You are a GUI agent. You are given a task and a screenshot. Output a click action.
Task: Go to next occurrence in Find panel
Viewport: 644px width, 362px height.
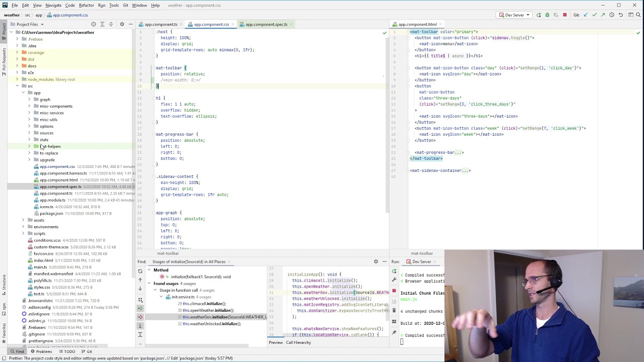[140, 289]
